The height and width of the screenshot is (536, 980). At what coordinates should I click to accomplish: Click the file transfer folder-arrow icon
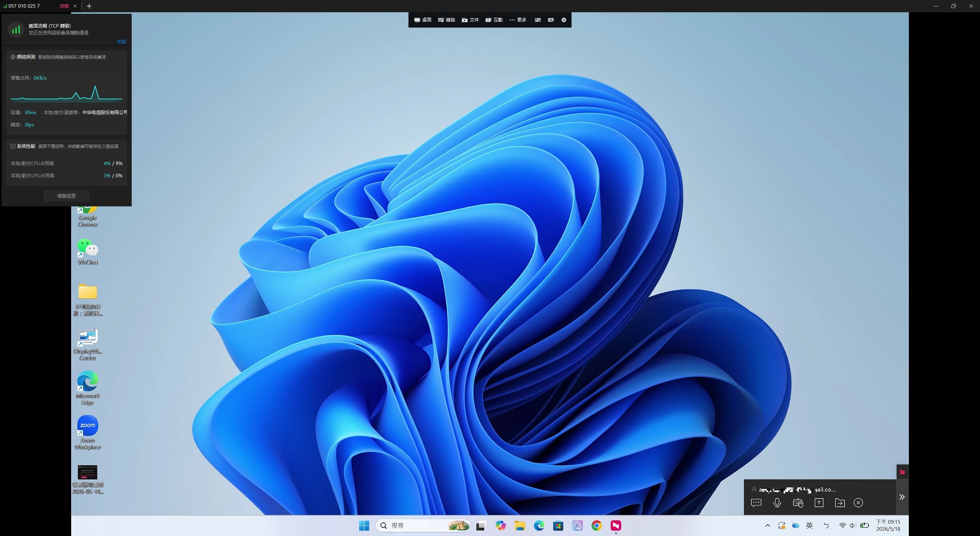point(840,503)
